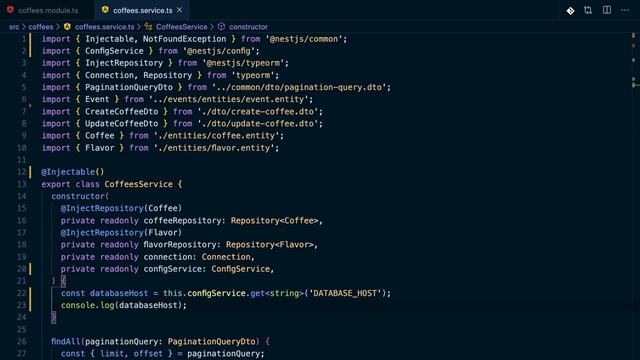Click InjectRepository in the line 3 import

pos(124,63)
